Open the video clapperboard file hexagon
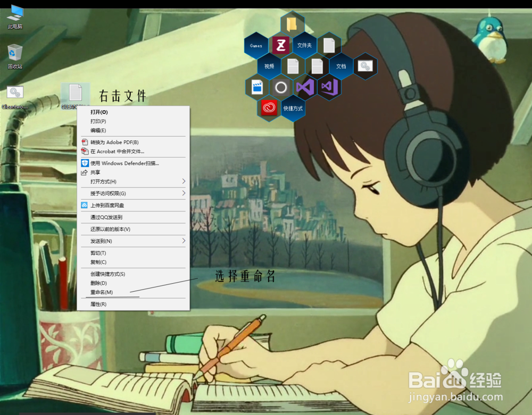This screenshot has height=415, width=532. point(257,87)
